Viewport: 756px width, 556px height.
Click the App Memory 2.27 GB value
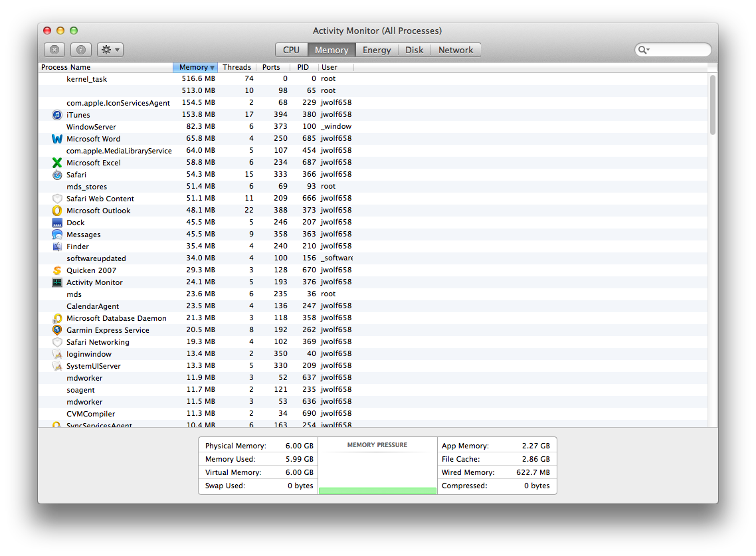(x=535, y=446)
